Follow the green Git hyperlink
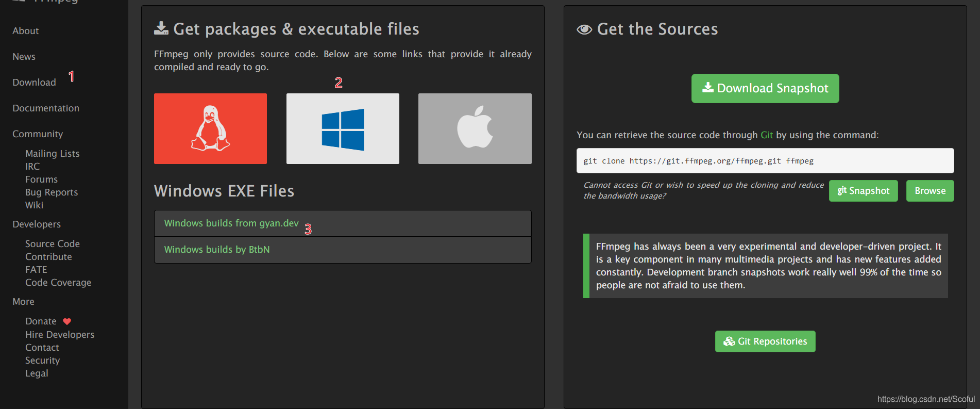 point(767,135)
